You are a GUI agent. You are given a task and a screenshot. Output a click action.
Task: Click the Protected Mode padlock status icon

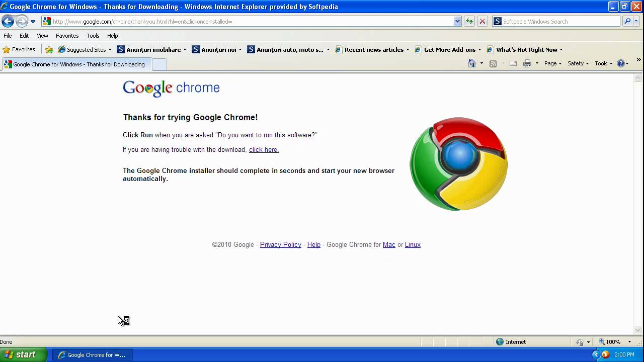[x=580, y=342]
